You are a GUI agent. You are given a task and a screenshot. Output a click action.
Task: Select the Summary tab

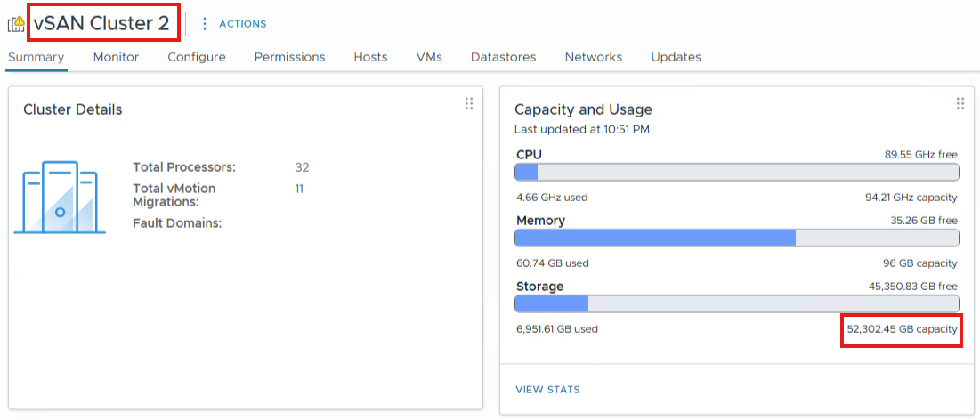coord(36,57)
